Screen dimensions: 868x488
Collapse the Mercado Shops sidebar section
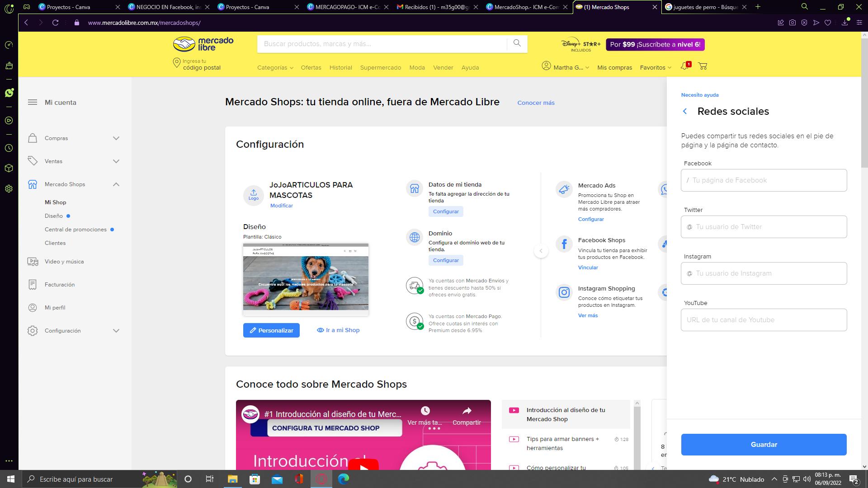116,184
